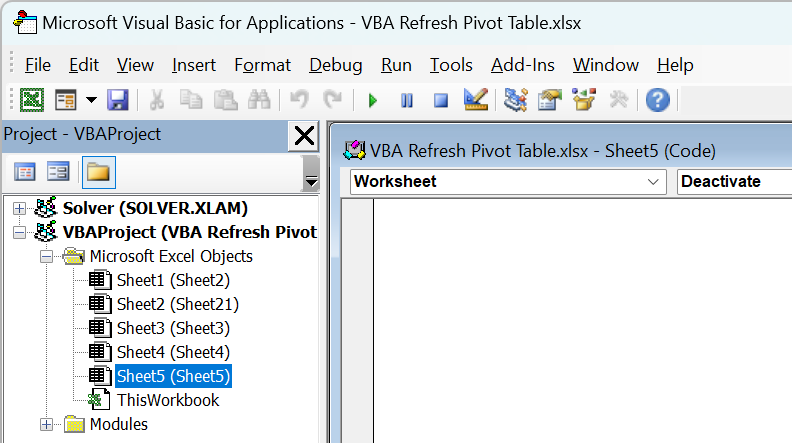The height and width of the screenshot is (443, 792).
Task: Collapse the Microsoft Excel Objects folder
Action: point(46,257)
